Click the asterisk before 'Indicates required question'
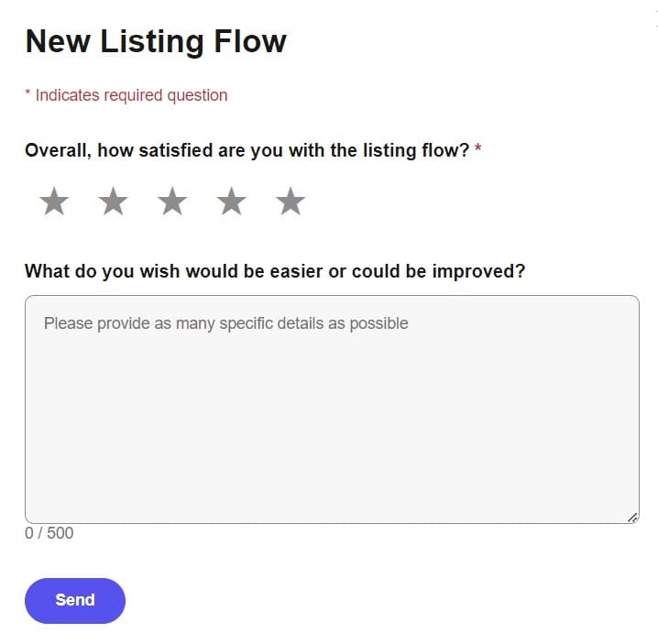Image resolution: width=658 pixels, height=644 pixels. 27,95
